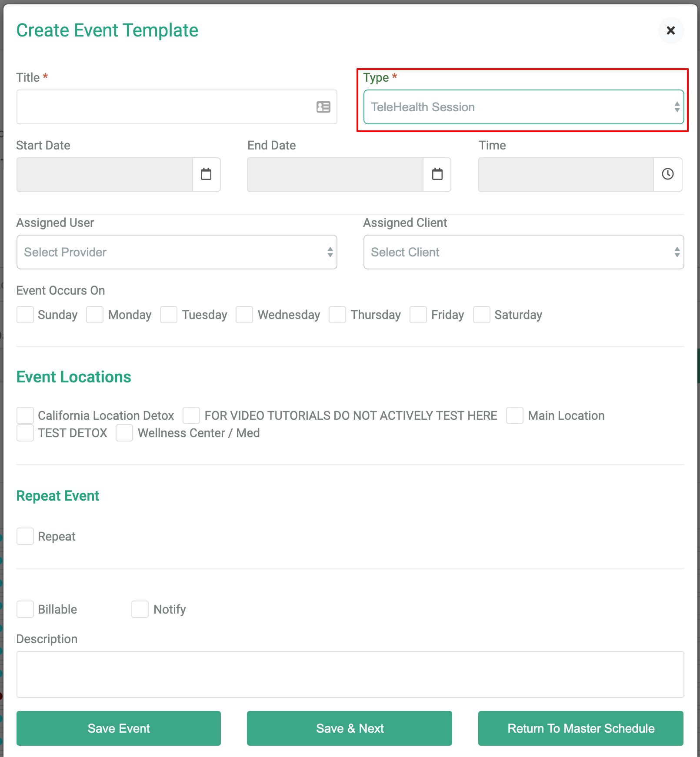This screenshot has width=700, height=757.
Task: Check California Location Detox location
Action: point(25,415)
